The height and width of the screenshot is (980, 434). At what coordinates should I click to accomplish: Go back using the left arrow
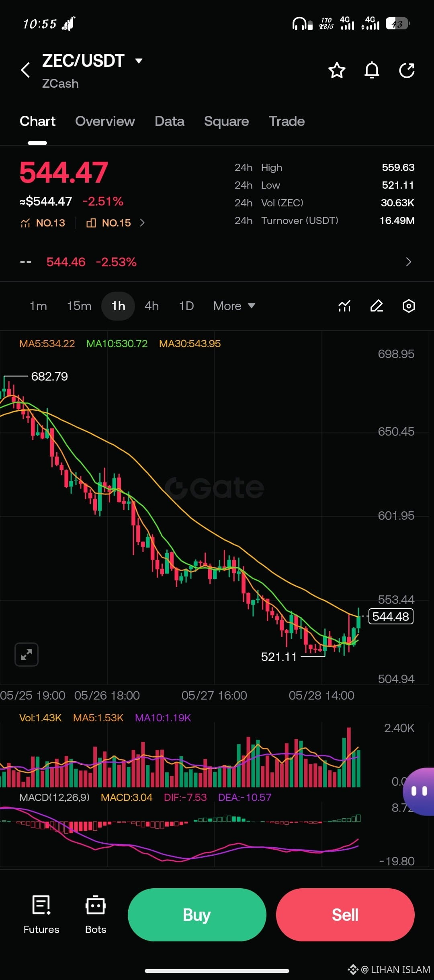(25, 70)
